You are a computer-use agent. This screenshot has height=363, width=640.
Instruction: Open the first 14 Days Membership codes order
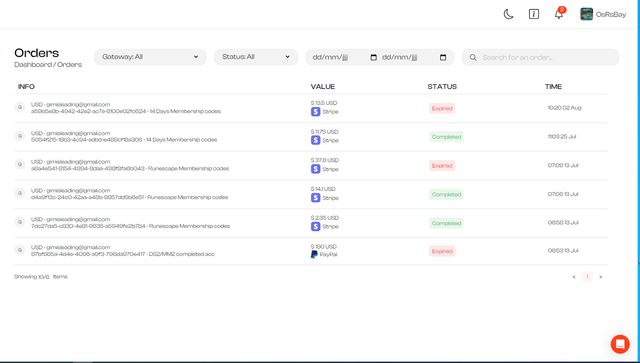pyautogui.click(x=126, y=111)
